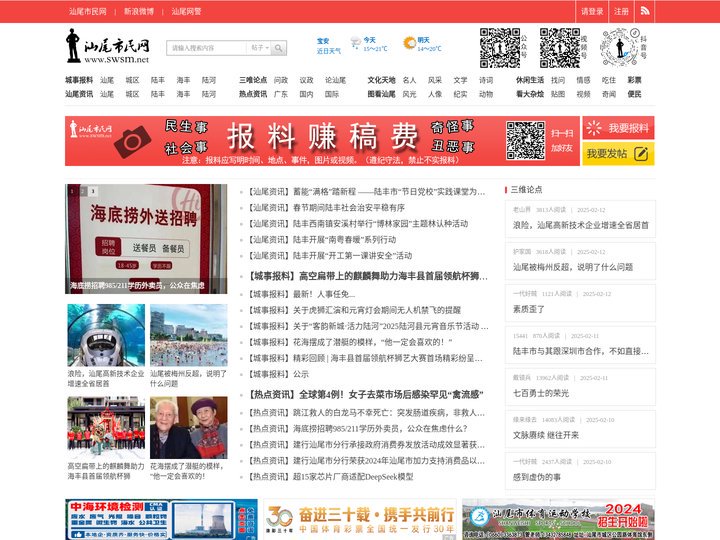This screenshot has width=720, height=540.
Task: Click the 抖音号 round QR code
Action: pyautogui.click(x=620, y=48)
